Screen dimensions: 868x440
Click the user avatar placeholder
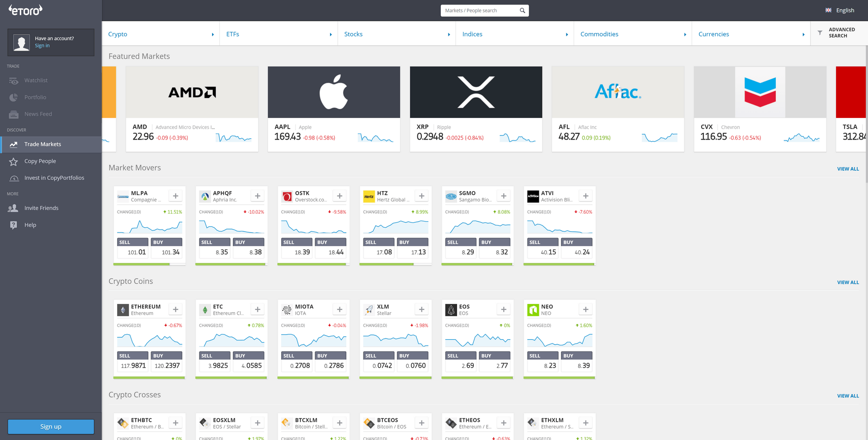tap(21, 42)
